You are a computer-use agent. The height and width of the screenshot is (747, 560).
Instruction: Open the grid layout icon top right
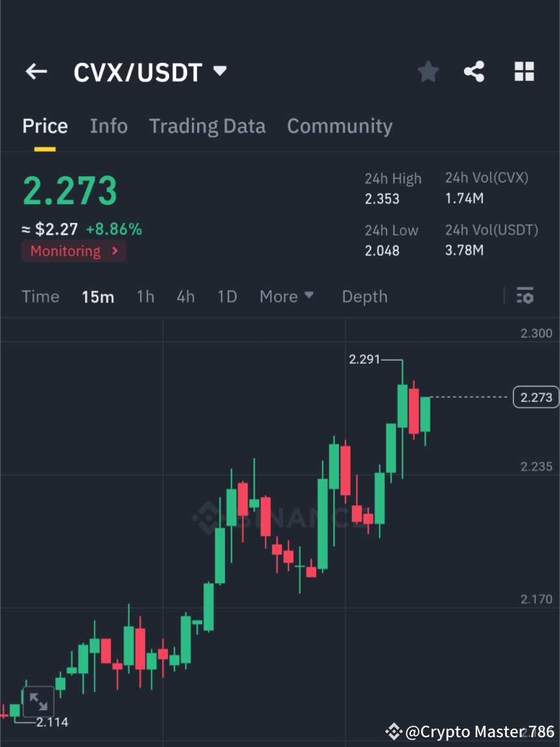(524, 71)
